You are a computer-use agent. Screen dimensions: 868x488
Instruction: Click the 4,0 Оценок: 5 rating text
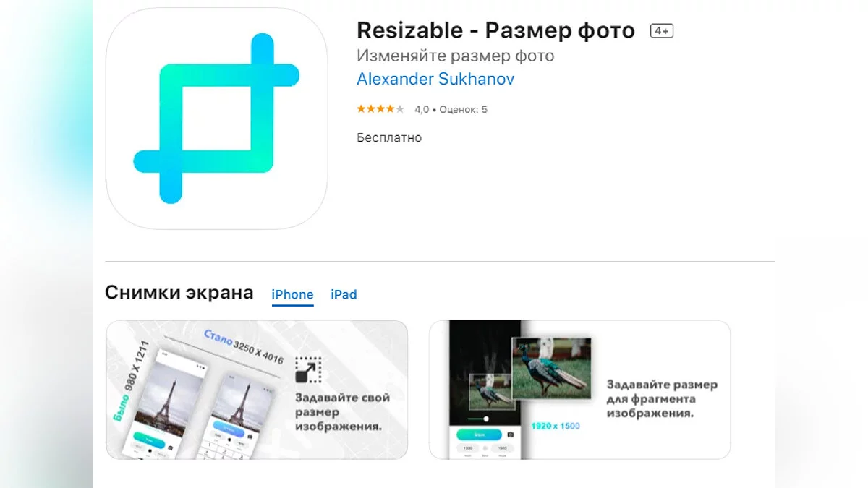[x=451, y=109]
